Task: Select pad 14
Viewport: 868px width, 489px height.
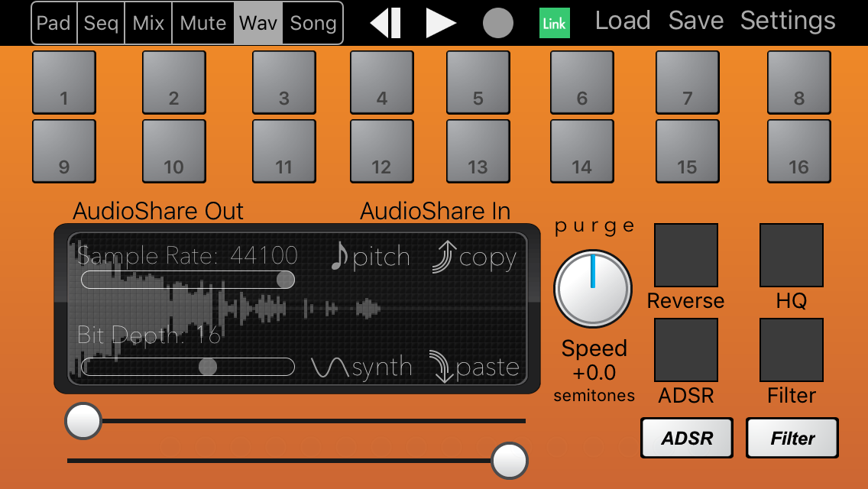Action: 581,151
